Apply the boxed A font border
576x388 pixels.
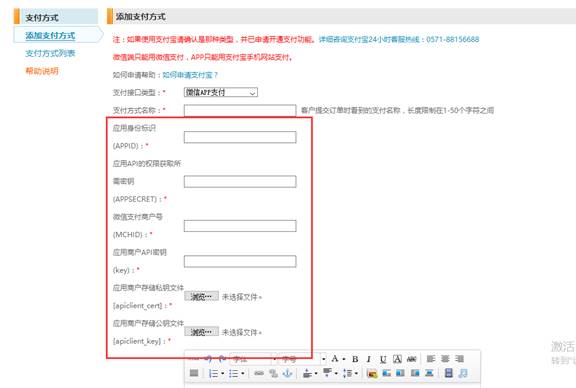[397, 359]
